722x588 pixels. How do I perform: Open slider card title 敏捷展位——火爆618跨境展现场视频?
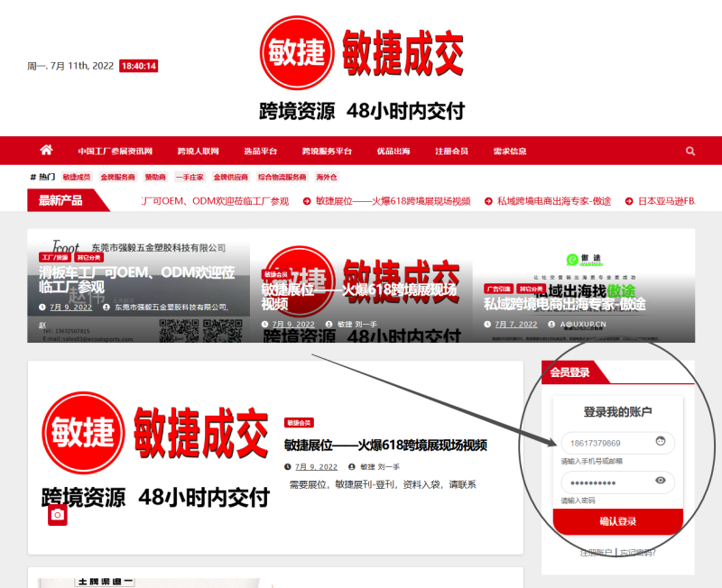(359, 297)
